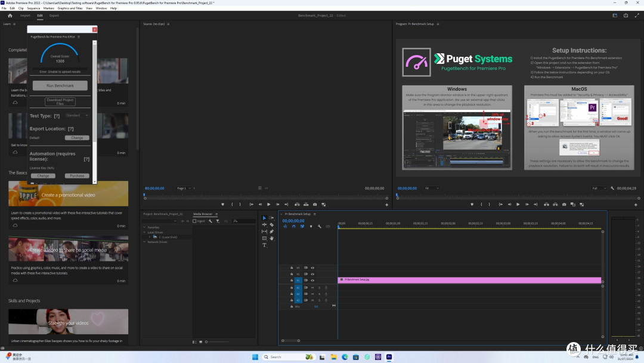Click Mark In in Program monitor
Image resolution: width=644 pixels, height=363 pixels.
pos(481,204)
